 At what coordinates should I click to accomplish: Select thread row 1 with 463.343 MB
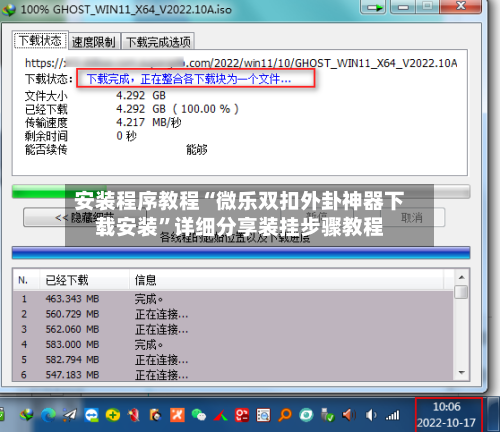(233, 299)
